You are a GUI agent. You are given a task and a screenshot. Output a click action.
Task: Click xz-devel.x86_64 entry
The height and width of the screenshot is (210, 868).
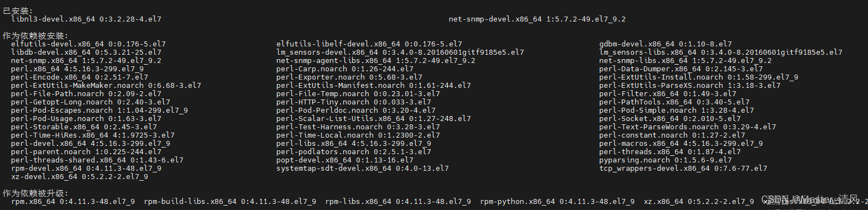click(80, 177)
